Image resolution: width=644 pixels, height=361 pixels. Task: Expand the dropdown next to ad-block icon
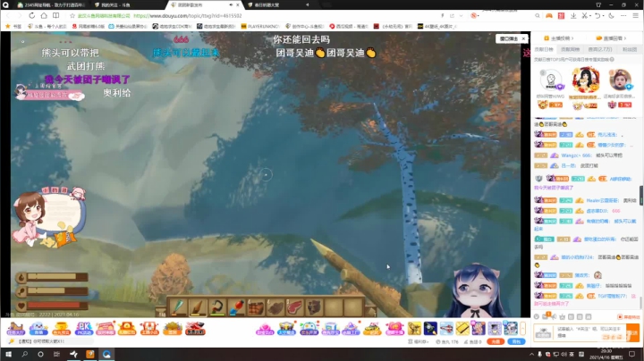[x=478, y=15]
